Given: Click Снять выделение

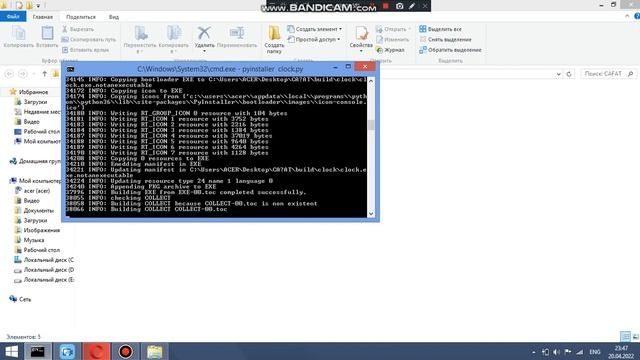Looking at the screenshot, I should [x=445, y=40].
